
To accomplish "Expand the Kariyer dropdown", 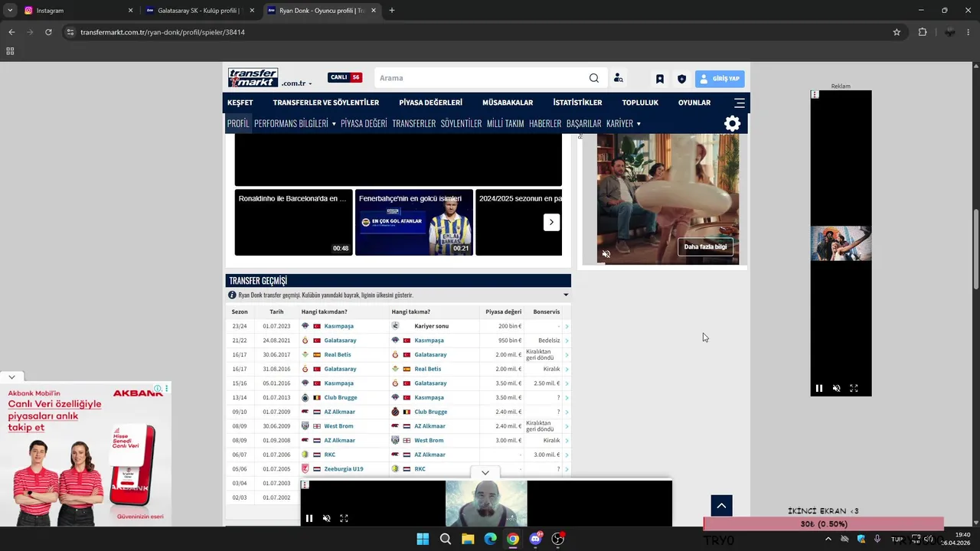I will tap(639, 124).
